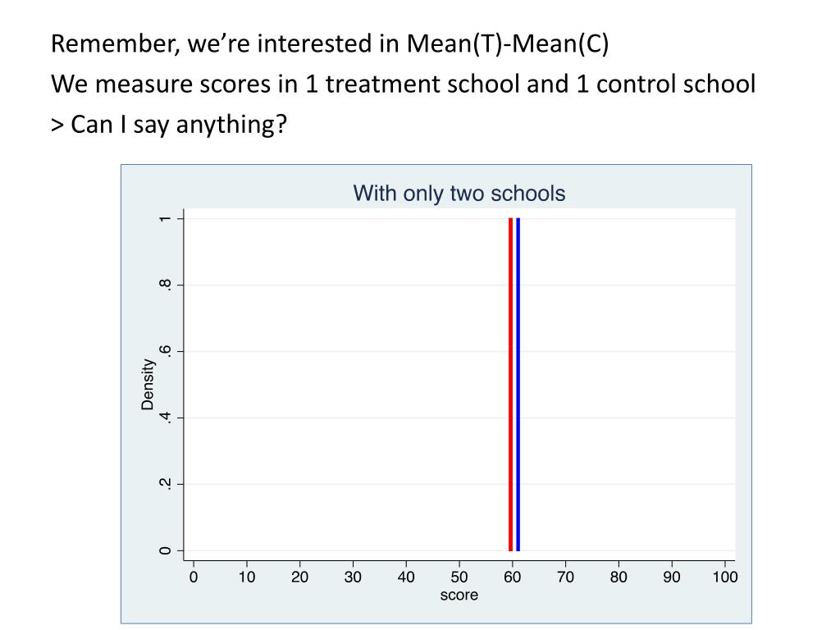
Task: Click the y-axis tick labeled .8
Action: (x=166, y=285)
